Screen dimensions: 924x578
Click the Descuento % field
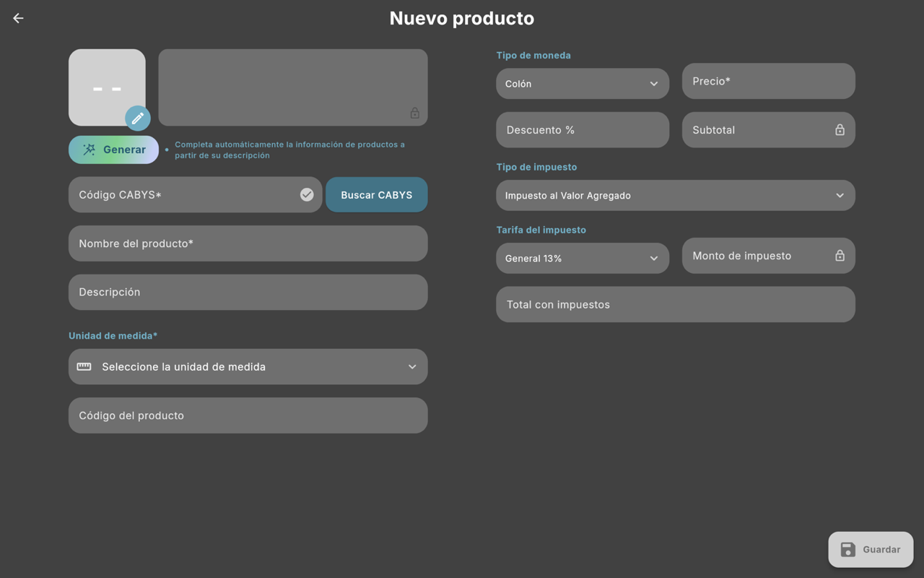coord(583,130)
